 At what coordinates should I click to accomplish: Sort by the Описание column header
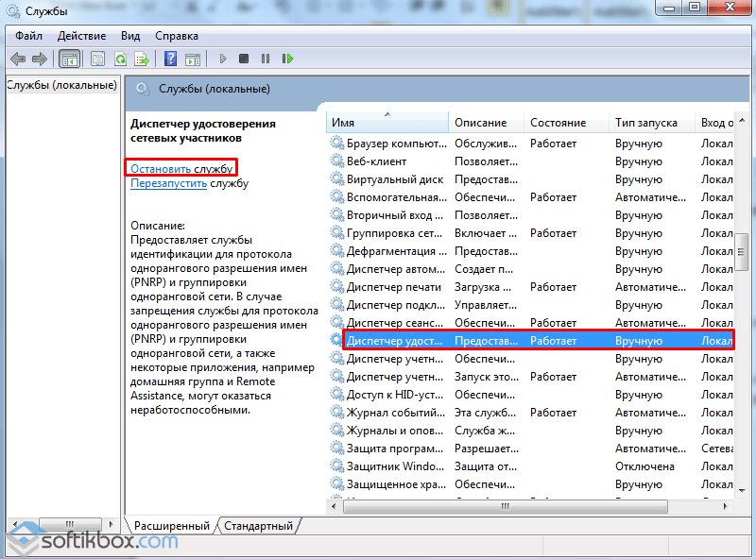[486, 123]
